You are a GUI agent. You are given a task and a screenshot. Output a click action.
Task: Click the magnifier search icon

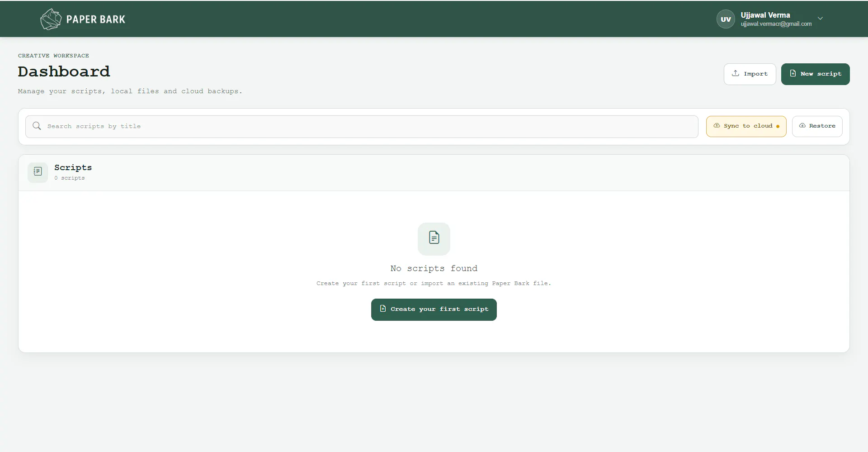(37, 126)
